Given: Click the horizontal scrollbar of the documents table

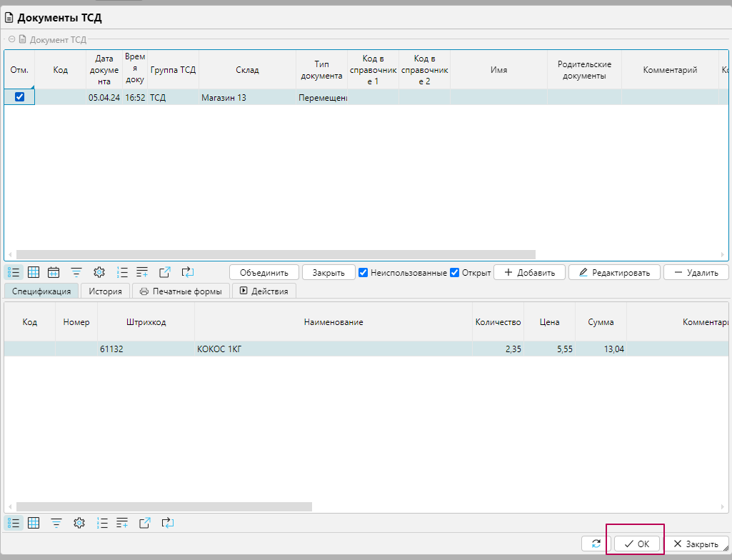Looking at the screenshot, I should 275,254.
